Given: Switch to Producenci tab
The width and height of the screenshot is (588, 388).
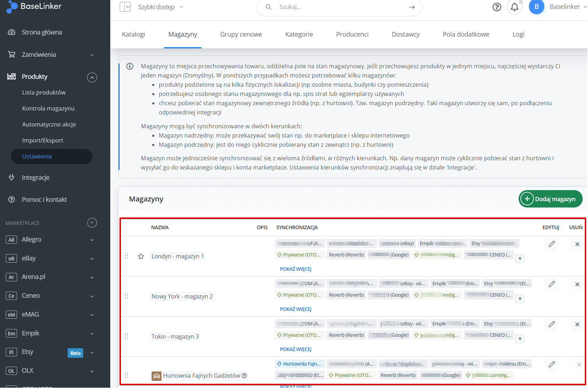Looking at the screenshot, I should [x=353, y=34].
